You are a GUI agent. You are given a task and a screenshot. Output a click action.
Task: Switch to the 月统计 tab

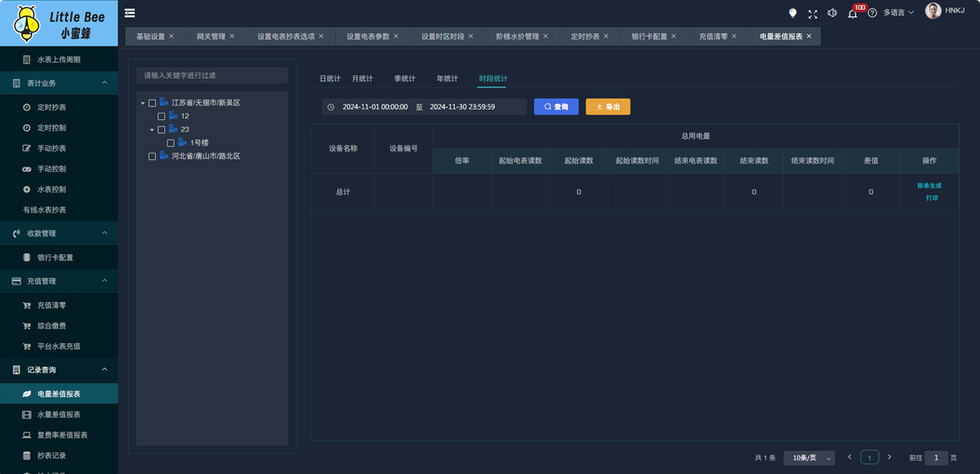click(x=362, y=79)
